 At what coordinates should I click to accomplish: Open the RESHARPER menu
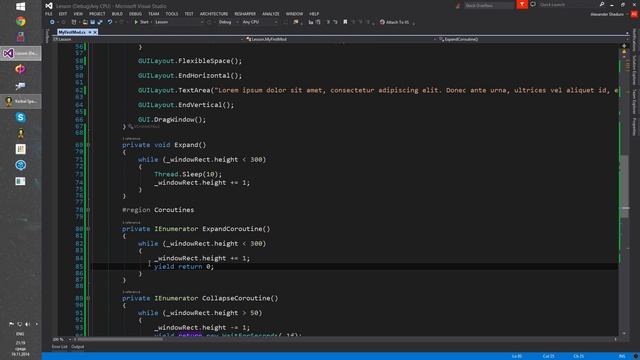pyautogui.click(x=245, y=14)
